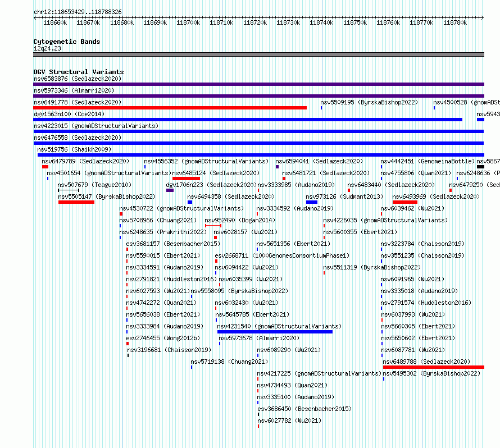
Task: Select the blue nsv4231540 variant bar
Action: (x=275, y=332)
